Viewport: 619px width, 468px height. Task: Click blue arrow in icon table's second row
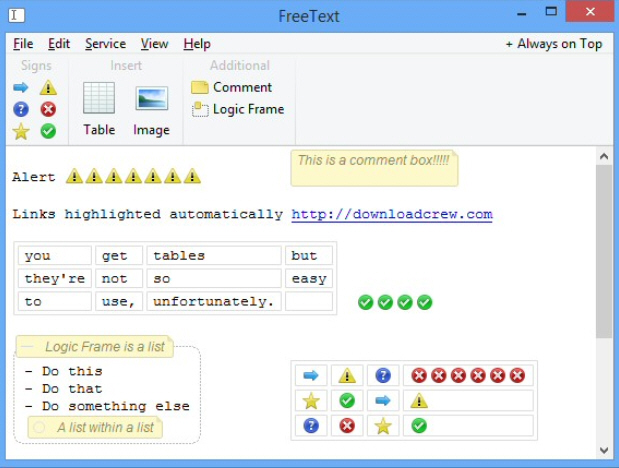point(383,400)
